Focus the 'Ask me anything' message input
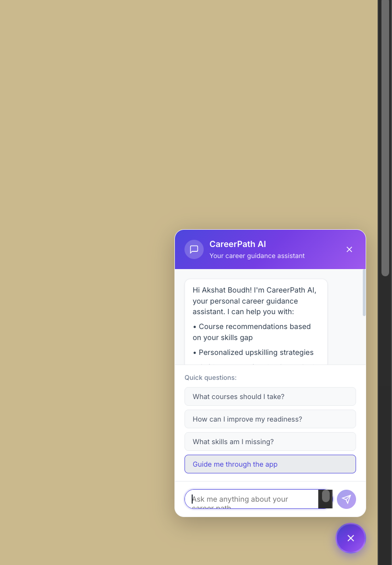Image resolution: width=392 pixels, height=565 pixels. 252,499
